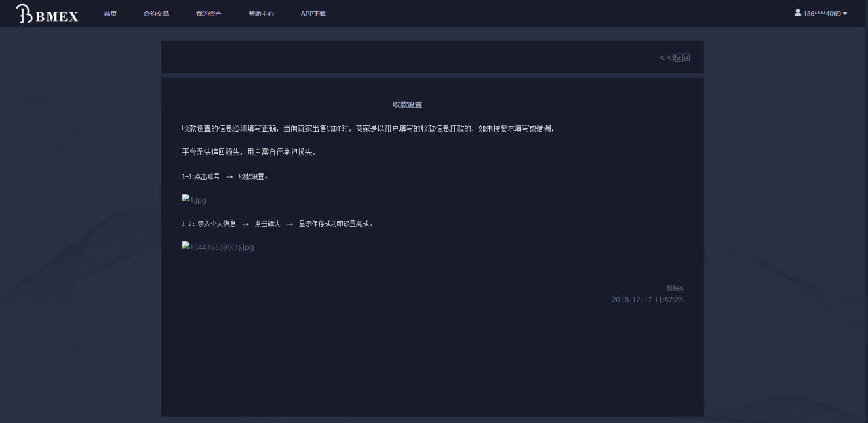
Task: Click the 收款设置 article title
Action: pos(408,104)
